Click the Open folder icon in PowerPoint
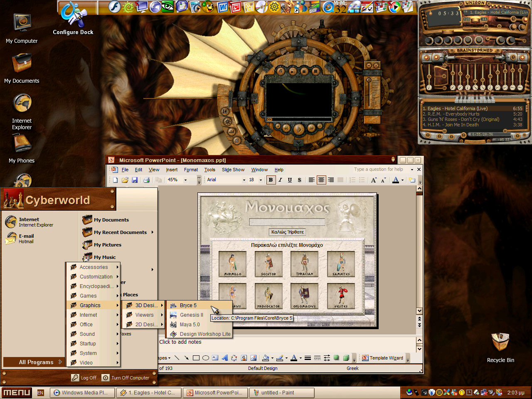The image size is (532, 399). 125,180
